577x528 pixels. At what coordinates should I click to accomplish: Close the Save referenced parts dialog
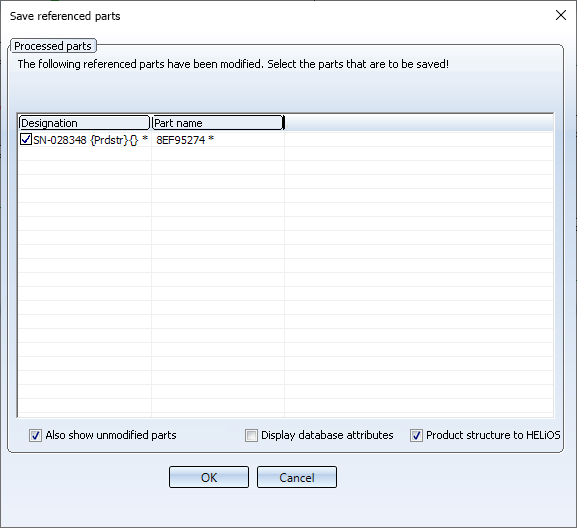[x=561, y=15]
